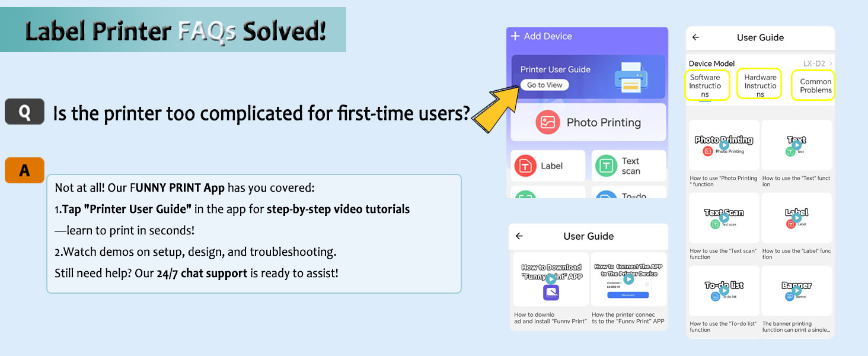868x356 pixels.
Task: Tap the red icon in Label thumbnail
Action: [x=791, y=224]
